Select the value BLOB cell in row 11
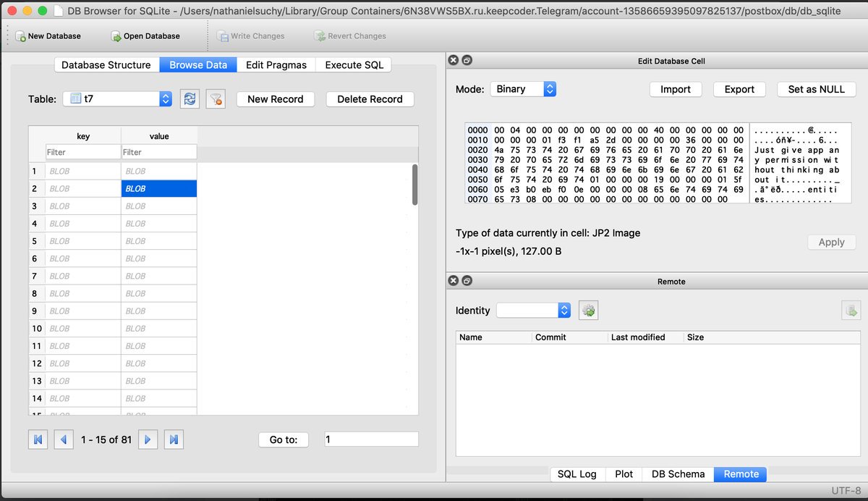This screenshot has height=501, width=868. 159,346
